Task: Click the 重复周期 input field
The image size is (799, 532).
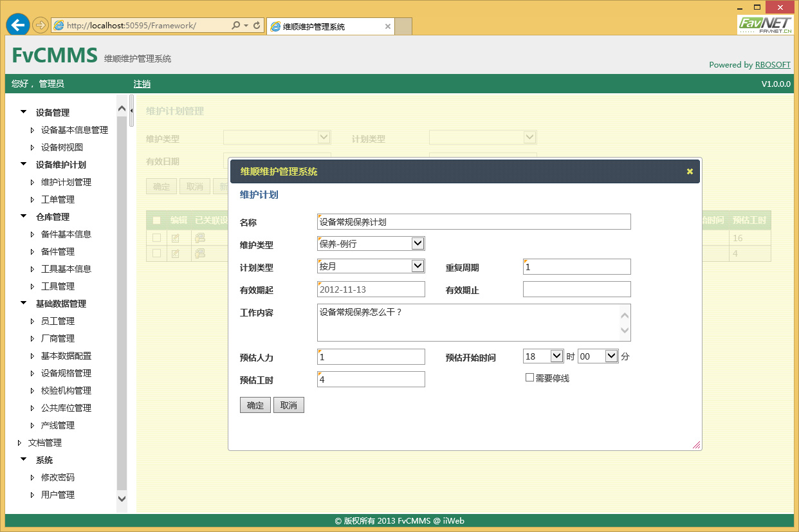Action: point(577,266)
